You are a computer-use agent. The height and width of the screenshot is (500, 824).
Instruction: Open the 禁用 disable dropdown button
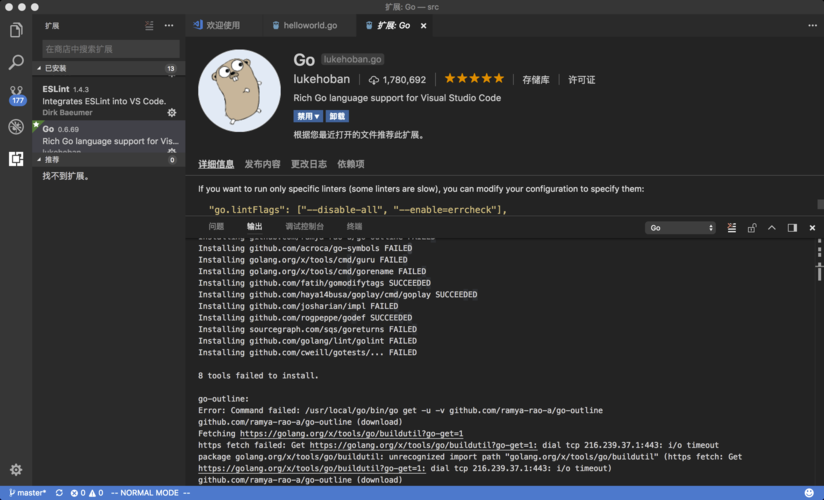click(x=308, y=116)
